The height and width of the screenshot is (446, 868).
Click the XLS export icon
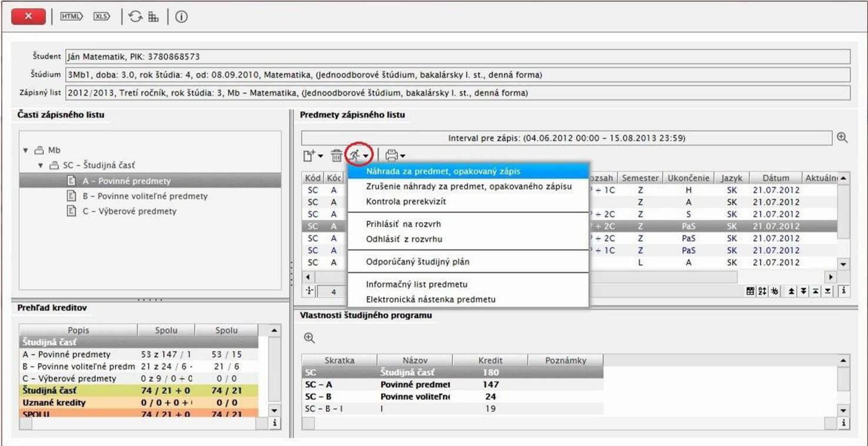[101, 16]
